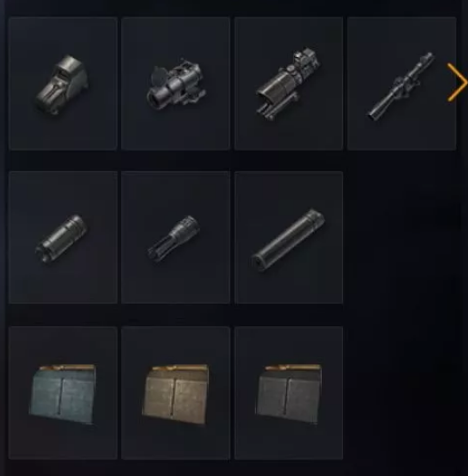Click the brass cartridge atop the tan magazine
468x476 pixels.
(180, 368)
